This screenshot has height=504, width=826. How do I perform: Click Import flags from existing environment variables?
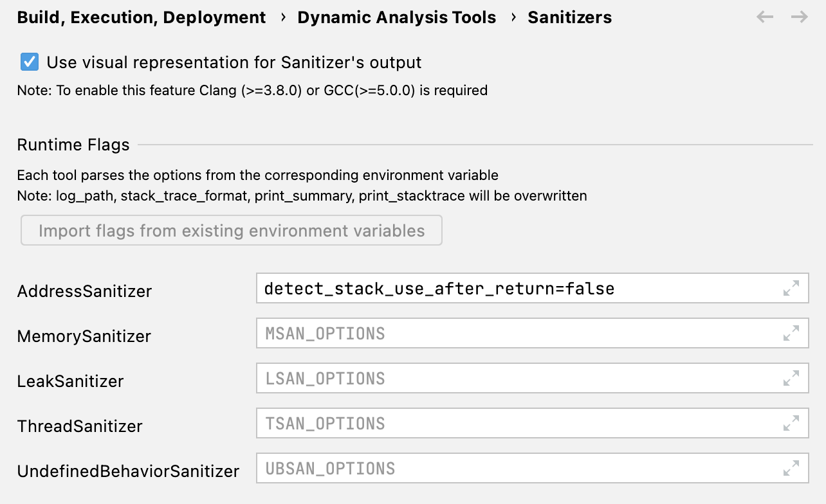tap(232, 230)
